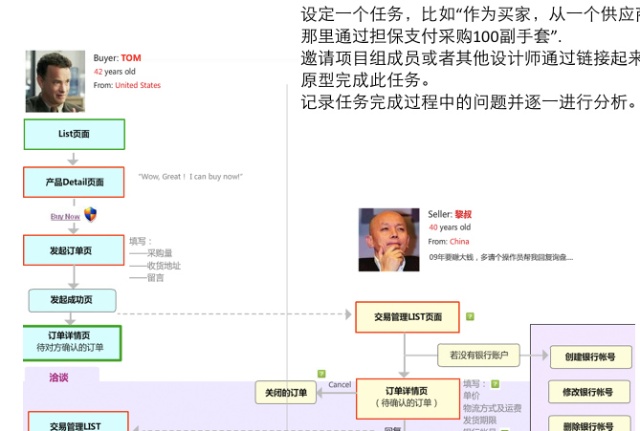The image size is (640, 431).
Task: Click the seller name 黎叔
Action: point(463,214)
